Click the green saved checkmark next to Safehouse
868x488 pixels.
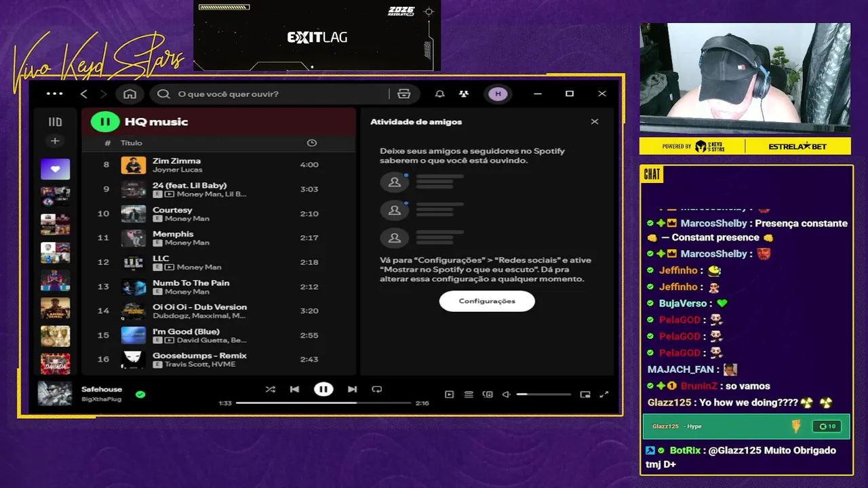click(140, 394)
